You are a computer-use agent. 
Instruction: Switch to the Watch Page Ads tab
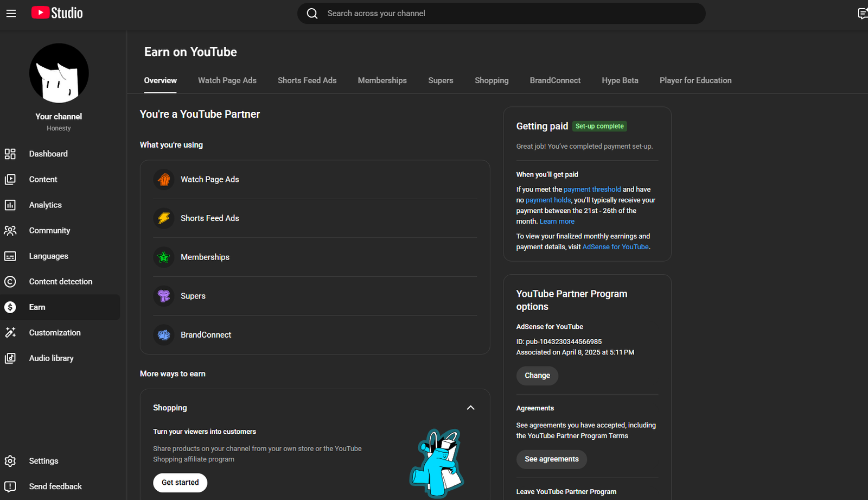click(x=227, y=80)
